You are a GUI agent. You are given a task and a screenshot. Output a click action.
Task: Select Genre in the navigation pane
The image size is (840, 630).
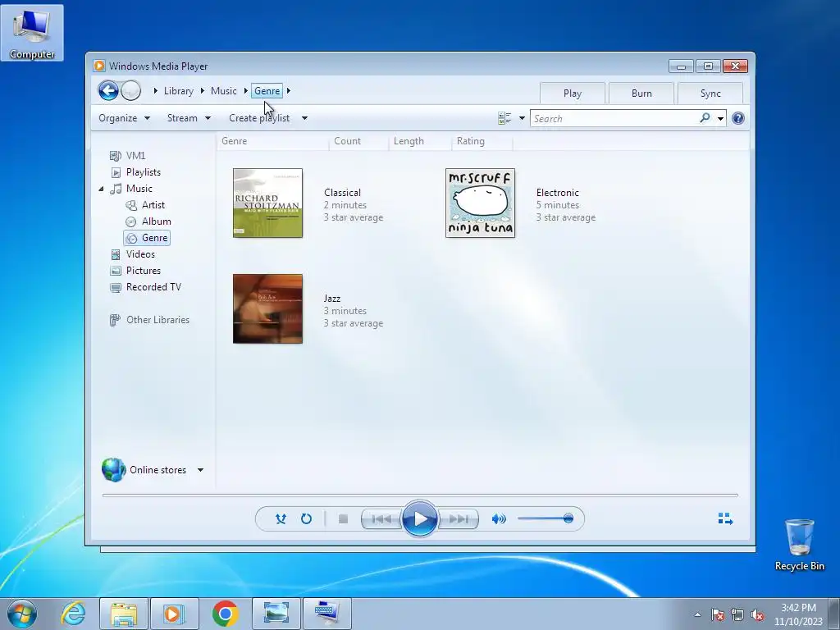pyautogui.click(x=147, y=238)
